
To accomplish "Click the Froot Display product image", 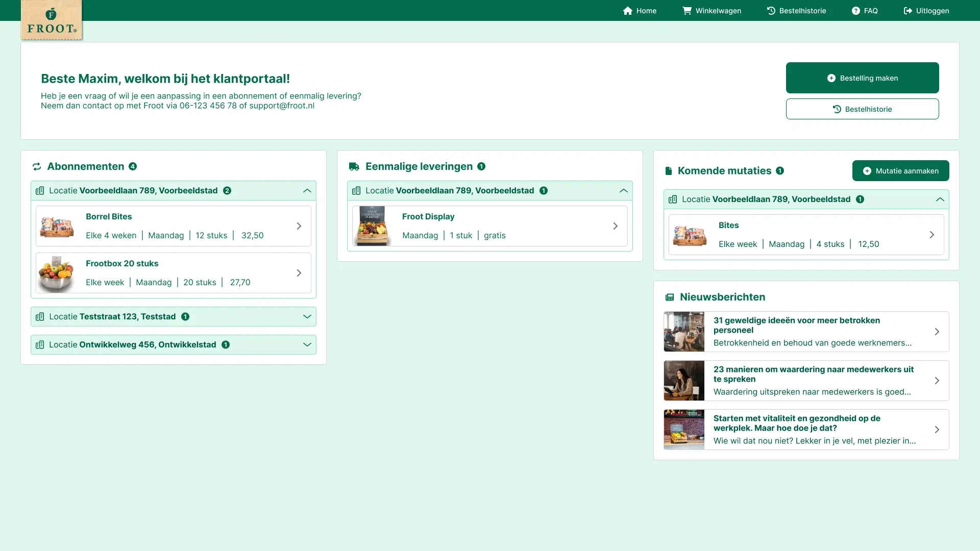I will point(372,226).
